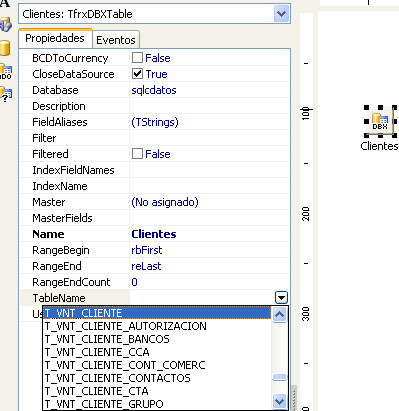
Task: Click the IndexName value field
Action: tap(209, 186)
